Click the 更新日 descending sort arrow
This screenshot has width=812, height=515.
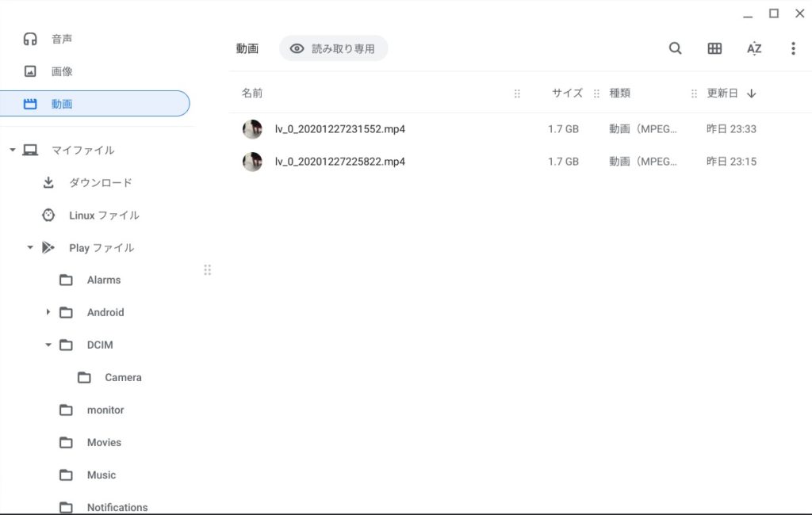[752, 93]
